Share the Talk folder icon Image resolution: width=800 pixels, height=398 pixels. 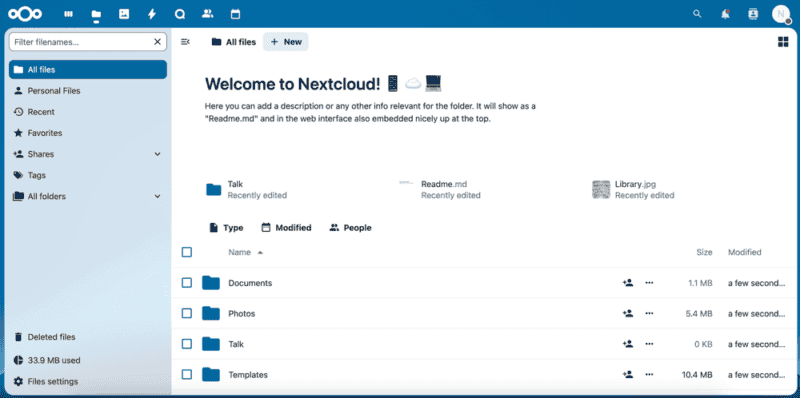(628, 344)
